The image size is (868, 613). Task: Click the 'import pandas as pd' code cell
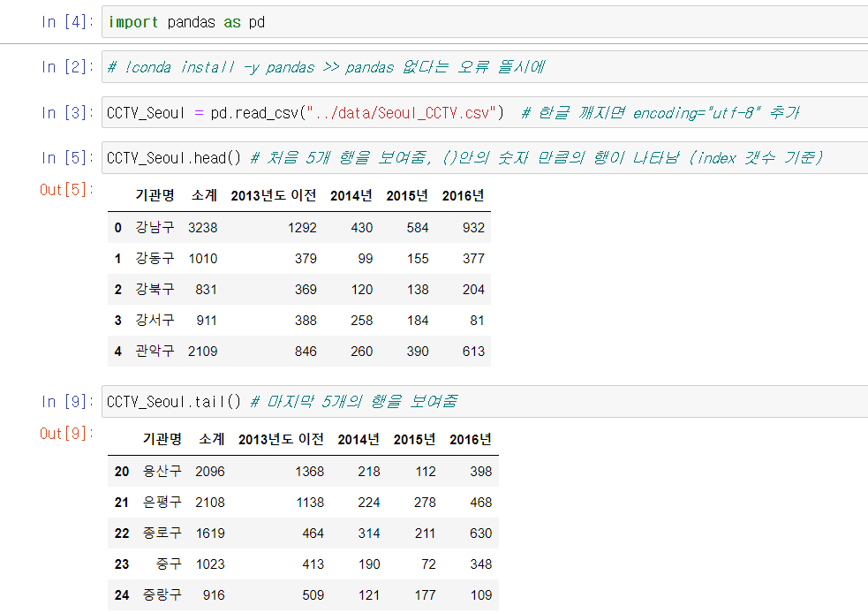(x=485, y=22)
